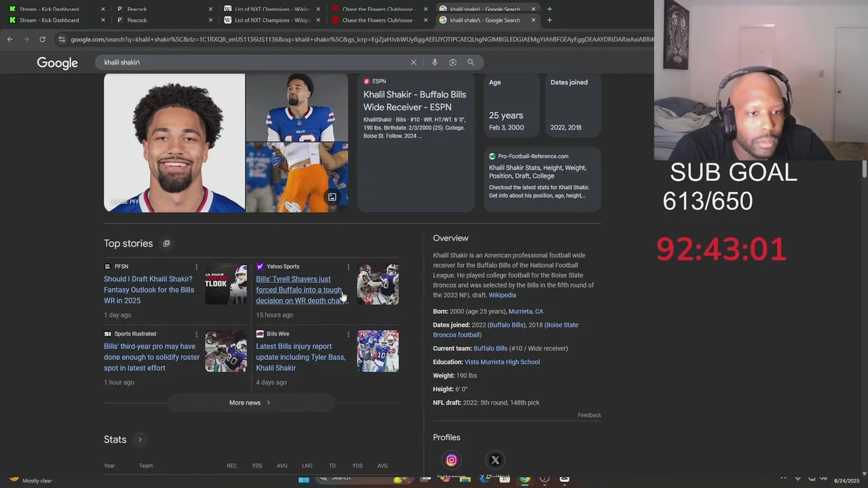Open the three-dot menu for the Sports Illustrated story
Screen dimensions: 868x488
click(197, 334)
